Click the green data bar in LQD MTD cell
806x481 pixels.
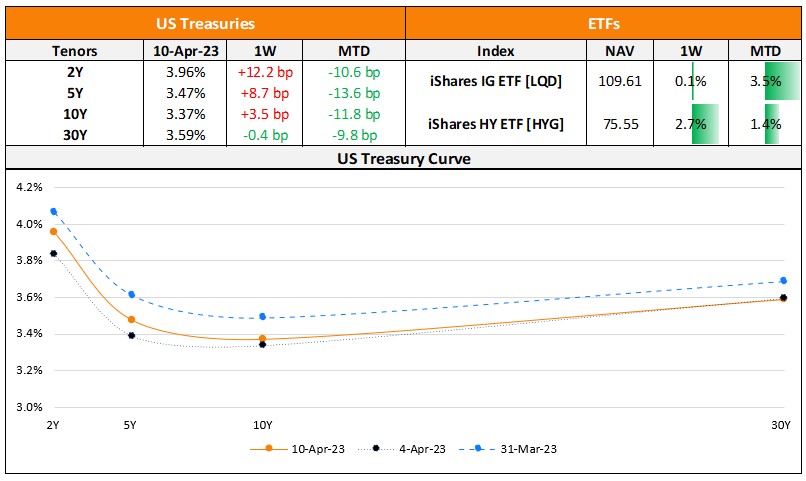pyautogui.click(x=772, y=81)
